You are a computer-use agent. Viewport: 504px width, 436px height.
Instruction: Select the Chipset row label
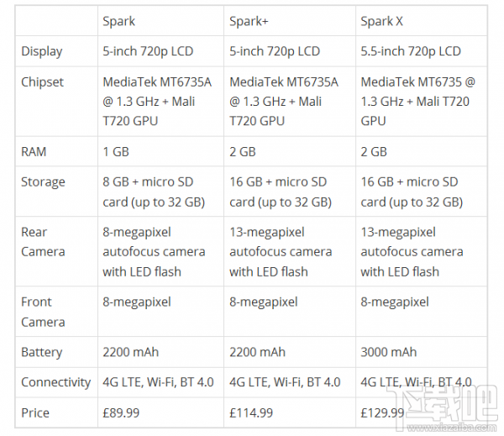(x=42, y=82)
